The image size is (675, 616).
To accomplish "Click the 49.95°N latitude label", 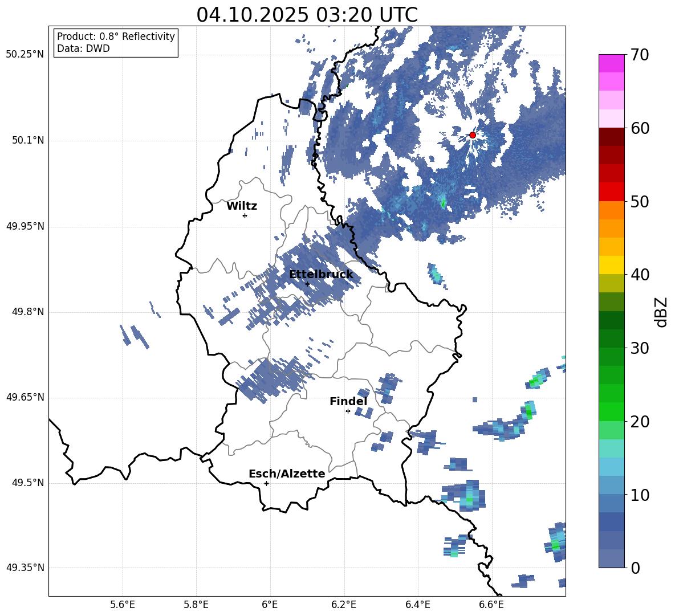I will pyautogui.click(x=25, y=226).
